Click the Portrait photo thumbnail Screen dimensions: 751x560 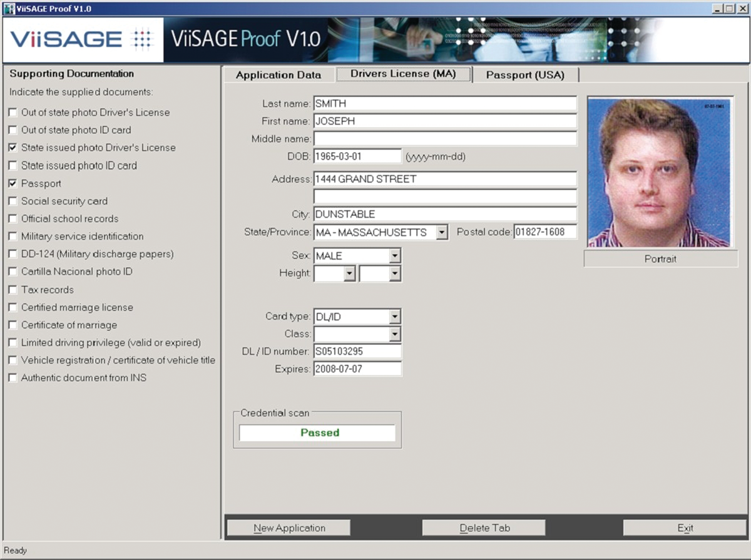[x=660, y=170]
